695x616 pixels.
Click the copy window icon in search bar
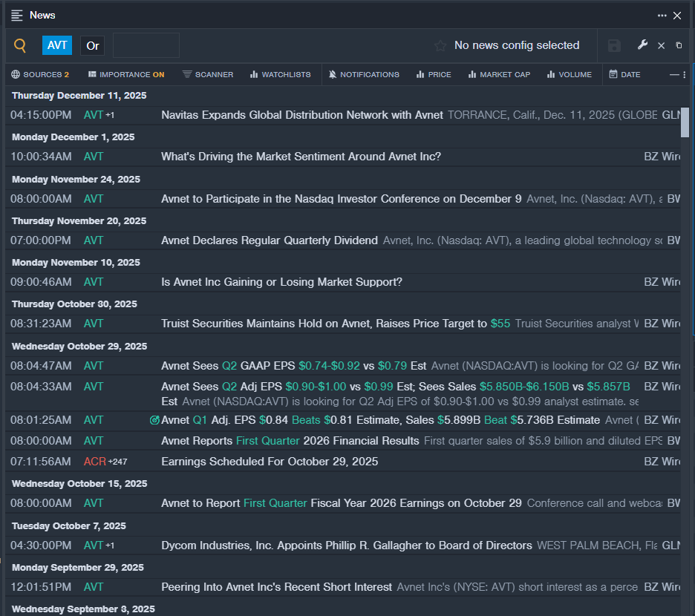[679, 45]
